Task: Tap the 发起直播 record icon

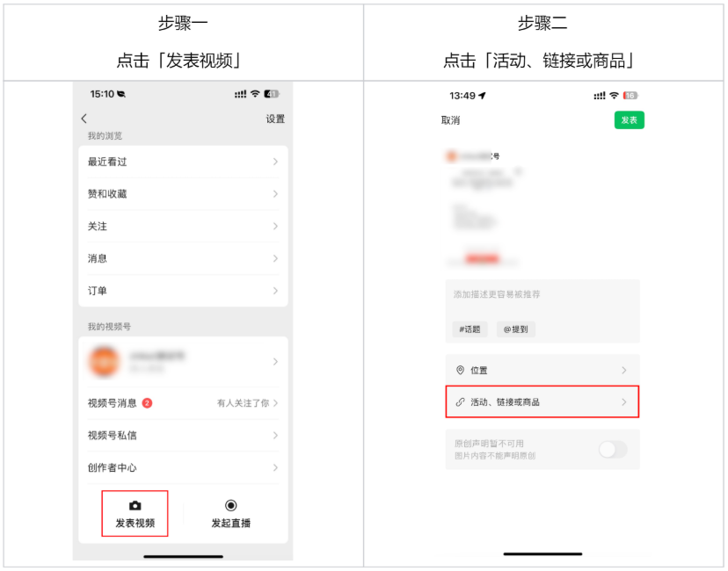Action: click(230, 505)
